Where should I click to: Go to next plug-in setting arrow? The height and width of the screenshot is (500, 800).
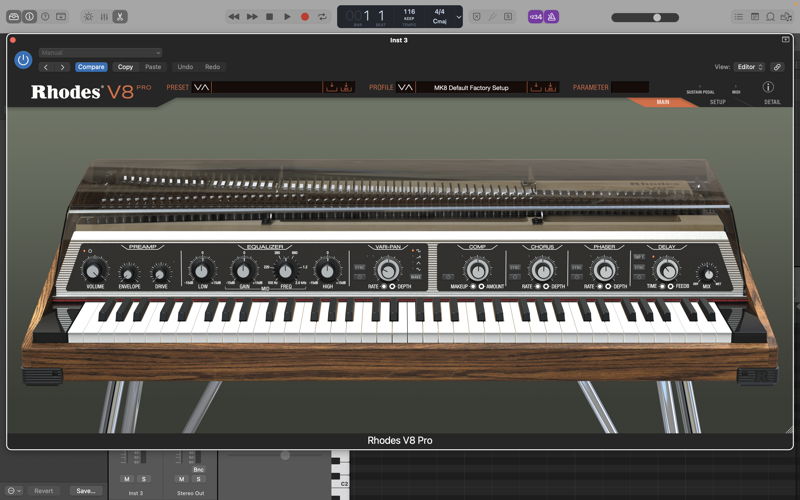tap(62, 67)
